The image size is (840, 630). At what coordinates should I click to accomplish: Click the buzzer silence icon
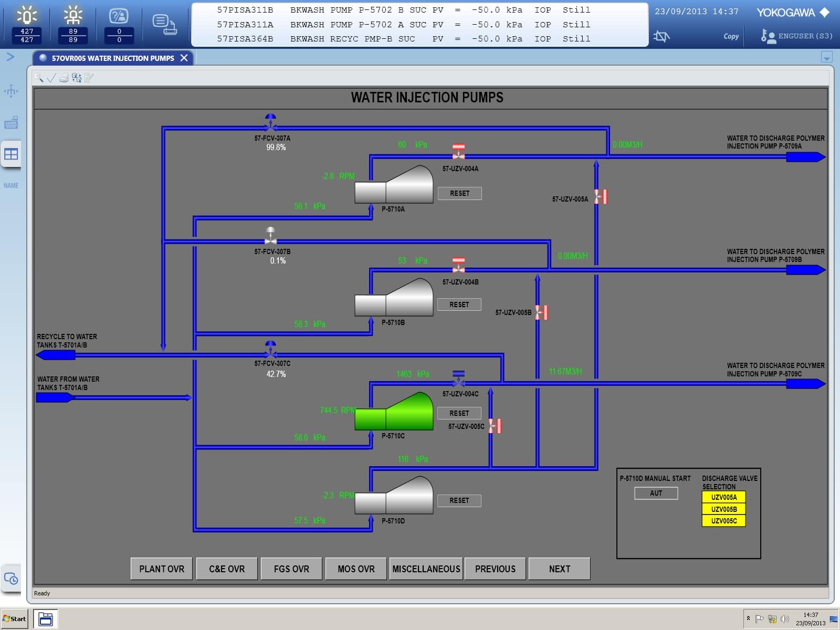pyautogui.click(x=661, y=36)
